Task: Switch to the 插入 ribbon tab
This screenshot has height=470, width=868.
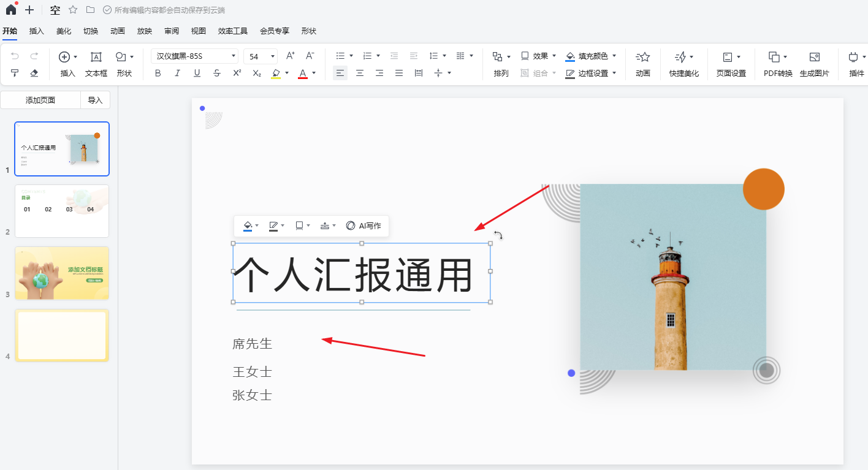Action: coord(36,31)
